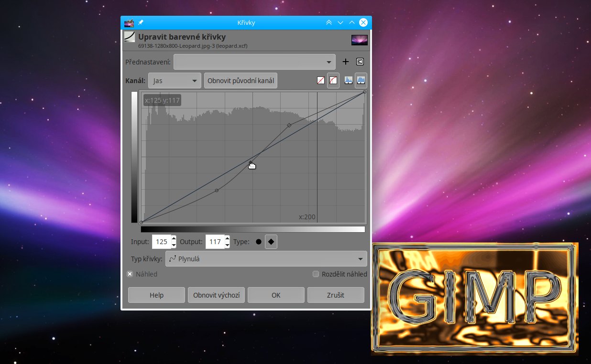Close the Křivky dialog window

[x=363, y=22]
